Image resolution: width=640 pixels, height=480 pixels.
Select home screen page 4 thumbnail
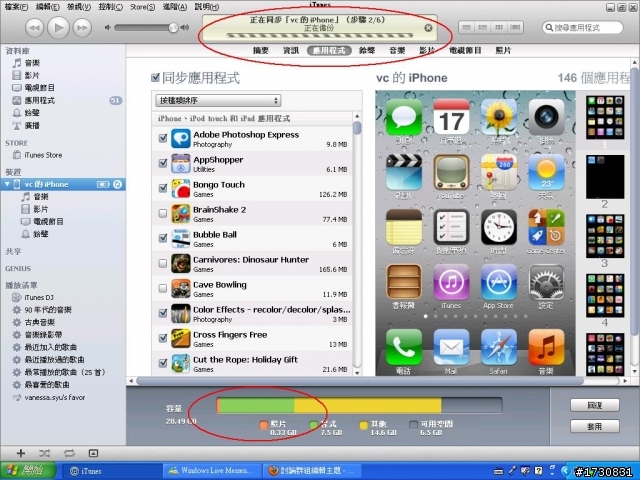pyautogui.click(x=605, y=296)
